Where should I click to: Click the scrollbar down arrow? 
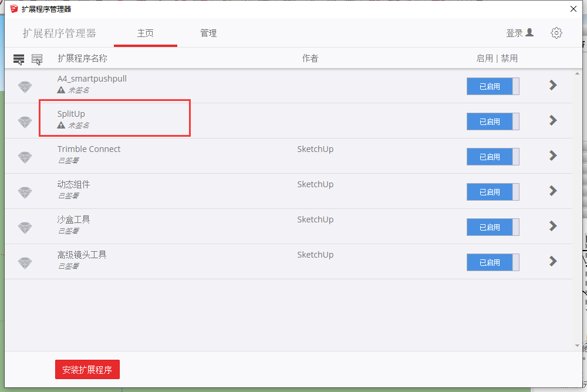pyautogui.click(x=577, y=346)
